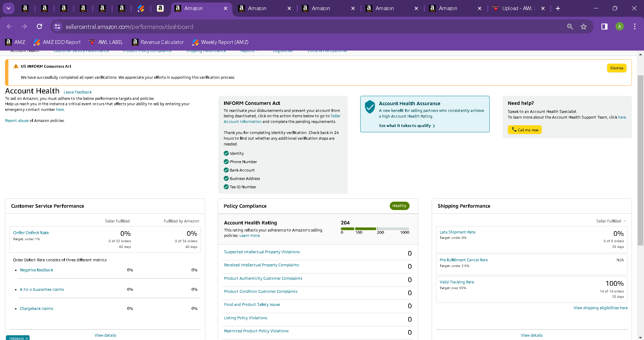Open the emergency contact number 'here' link
The width and height of the screenshot is (644, 340).
point(60,110)
